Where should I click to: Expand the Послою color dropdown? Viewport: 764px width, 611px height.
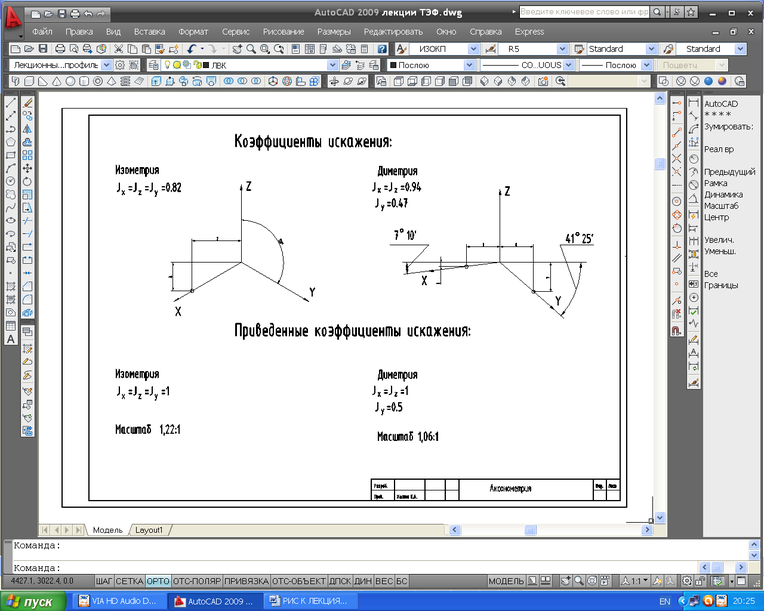pos(469,65)
